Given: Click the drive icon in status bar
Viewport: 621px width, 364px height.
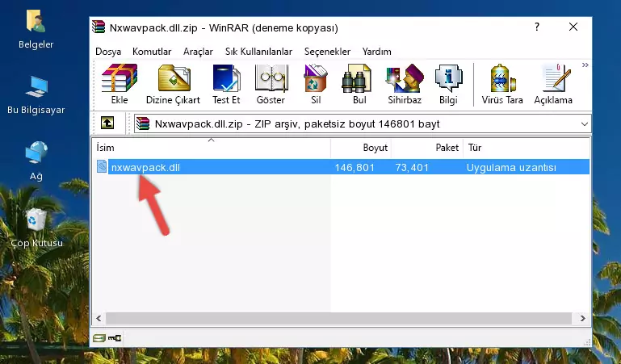Looking at the screenshot, I should (99, 338).
